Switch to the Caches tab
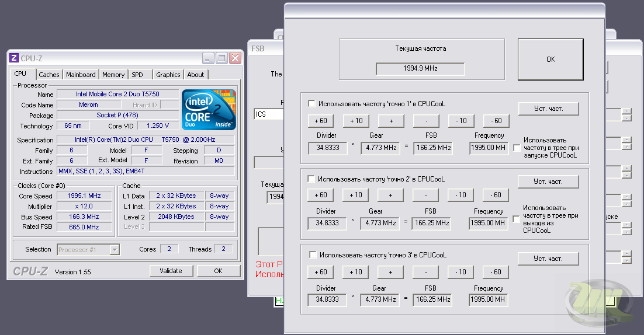Viewport: 644px width, 335px height. (x=49, y=75)
